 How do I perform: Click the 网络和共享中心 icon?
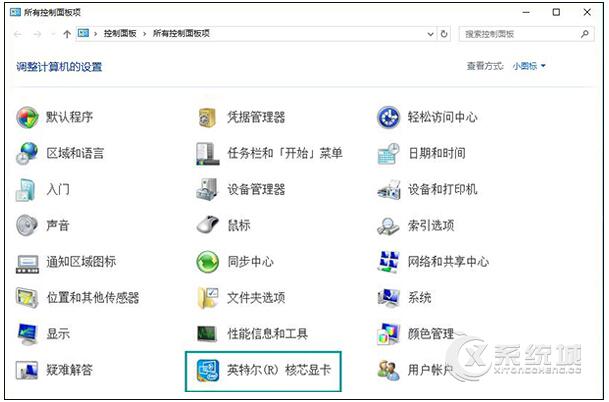[x=388, y=261]
